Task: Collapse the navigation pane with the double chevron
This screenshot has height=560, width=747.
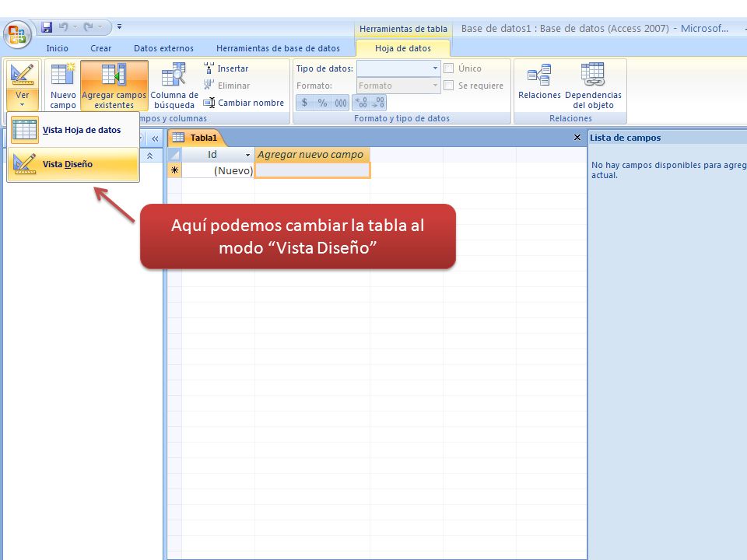Action: [x=155, y=138]
